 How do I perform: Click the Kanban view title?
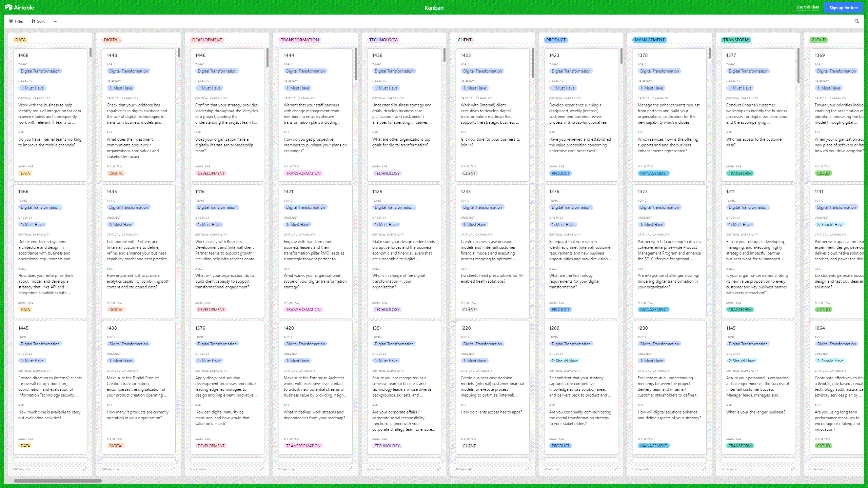(434, 7)
